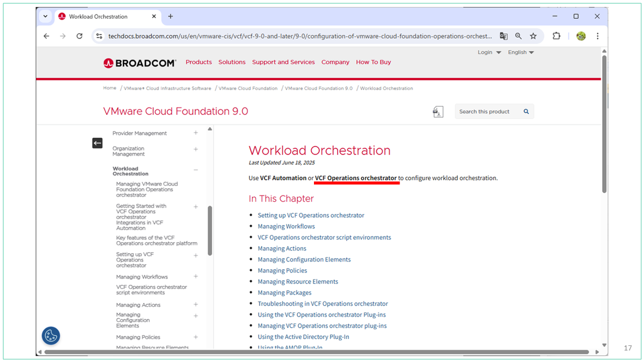Image resolution: width=644 pixels, height=362 pixels.
Task: Open the Login dropdown
Action: [489, 53]
